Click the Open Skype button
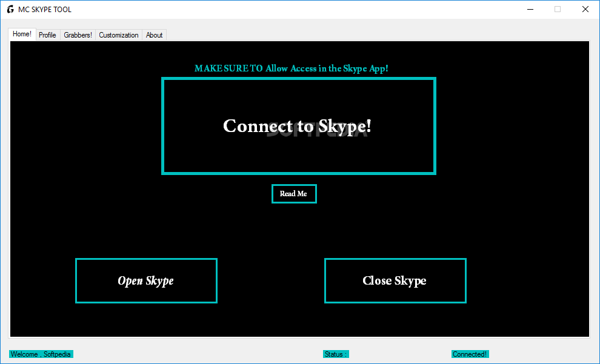The width and height of the screenshot is (600, 364). click(x=146, y=280)
